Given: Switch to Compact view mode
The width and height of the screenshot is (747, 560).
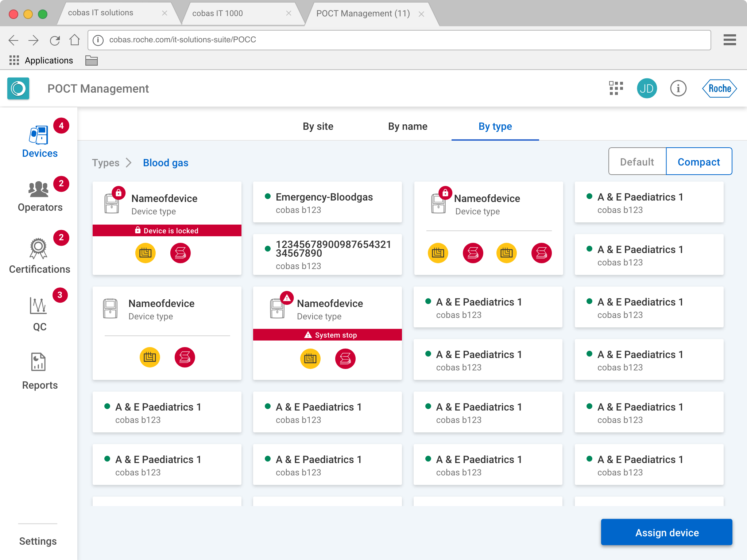Looking at the screenshot, I should pyautogui.click(x=698, y=162).
